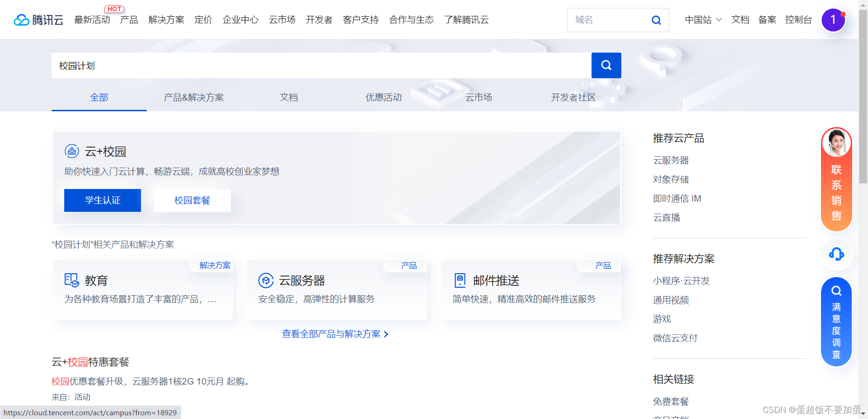Image resolution: width=868 pixels, height=419 pixels.
Task: Switch to the 云市场 results tab
Action: [478, 97]
